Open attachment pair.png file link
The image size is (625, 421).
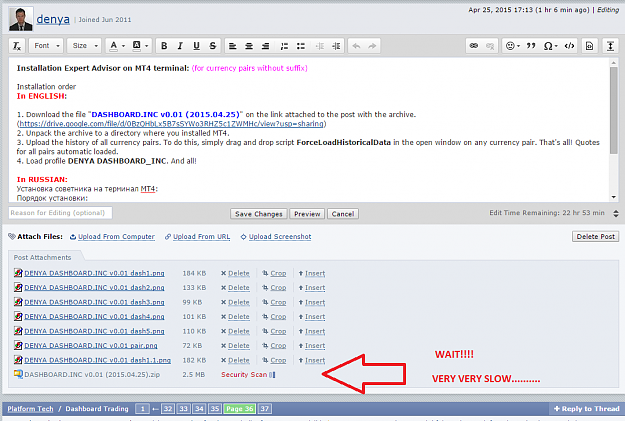point(91,346)
